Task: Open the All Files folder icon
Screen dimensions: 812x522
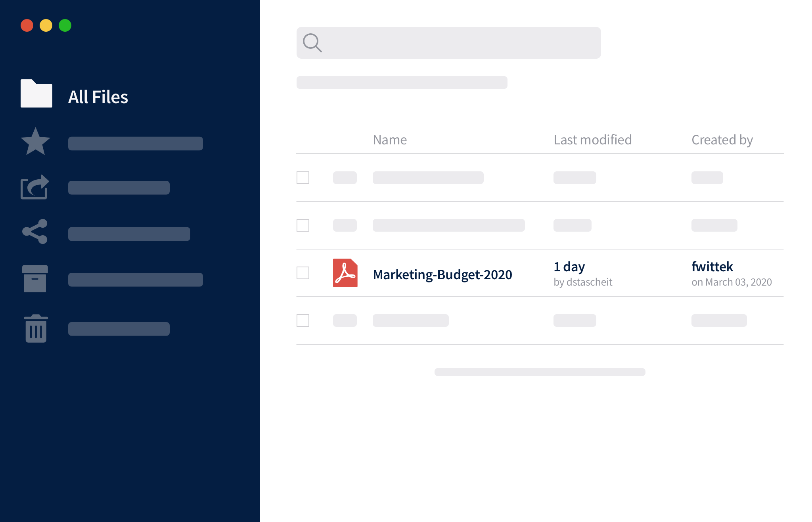Action: 36,94
